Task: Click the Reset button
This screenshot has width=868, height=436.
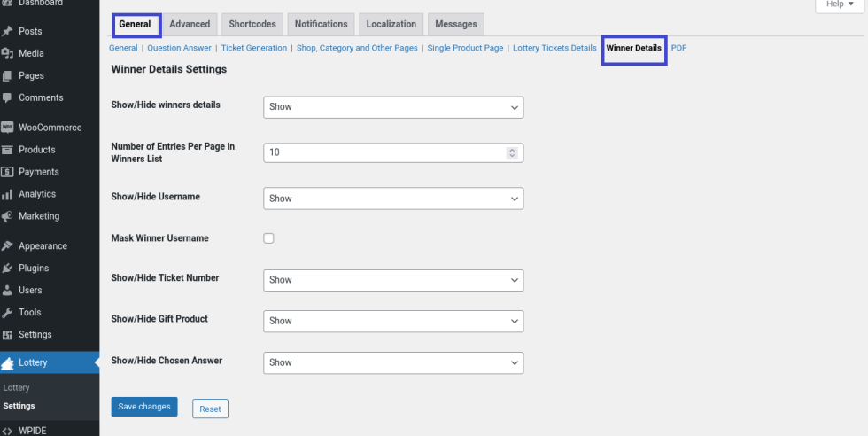Action: pos(210,409)
